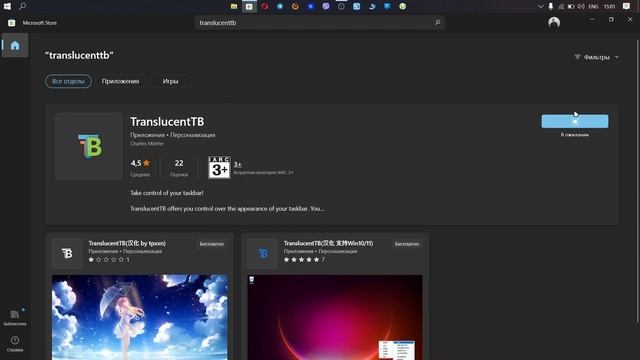Click the TranslucentTB (by tpxxn) title
The height and width of the screenshot is (360, 640).
(127, 243)
